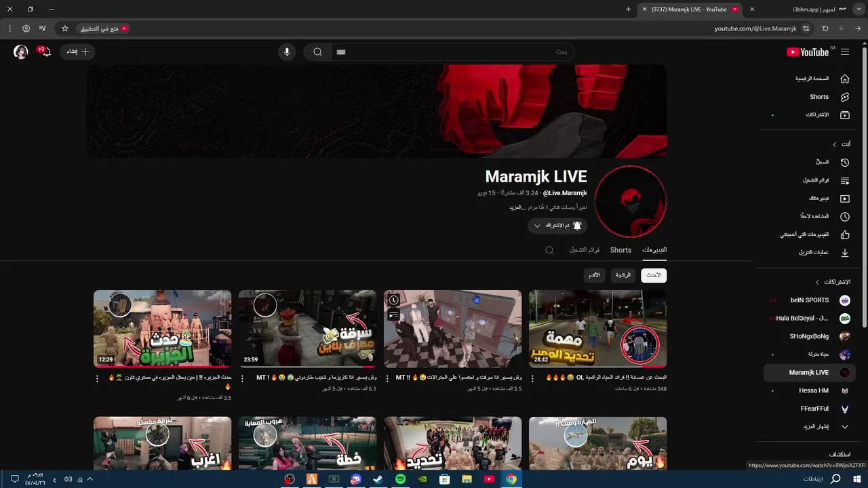Open the Subscribed notification dropdown
This screenshot has width=868, height=488.
(557, 225)
